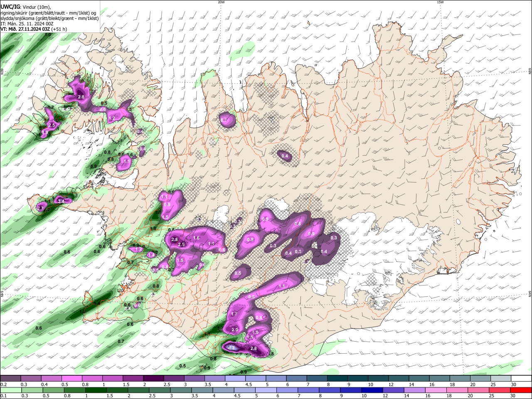Click the first upper-row swatch between 0.2 and 0.3

pos(10,379)
